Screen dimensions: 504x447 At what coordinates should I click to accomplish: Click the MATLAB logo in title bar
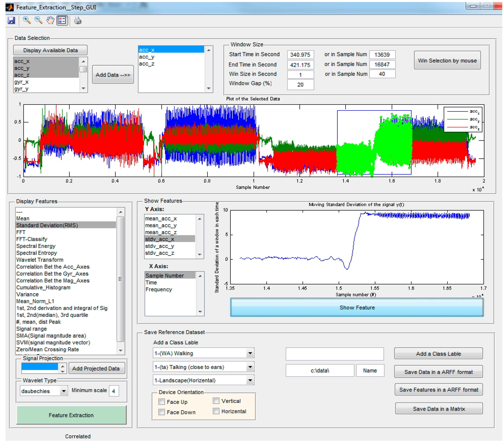(x=10, y=7)
